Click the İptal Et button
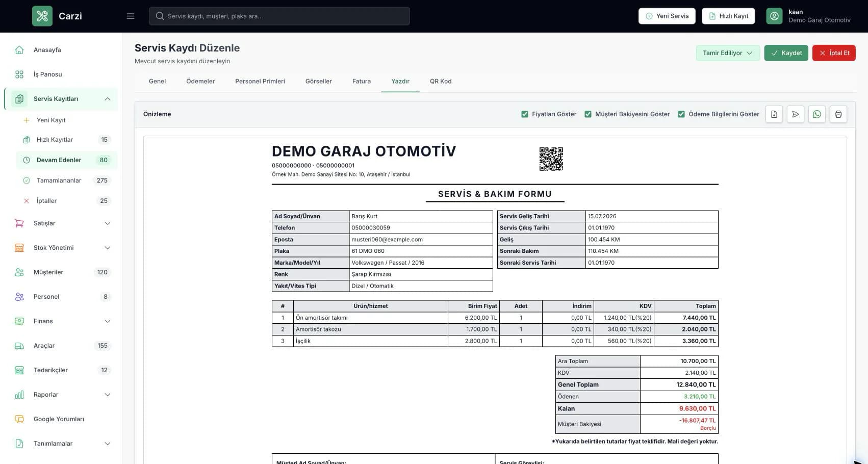868x464 pixels. (834, 53)
